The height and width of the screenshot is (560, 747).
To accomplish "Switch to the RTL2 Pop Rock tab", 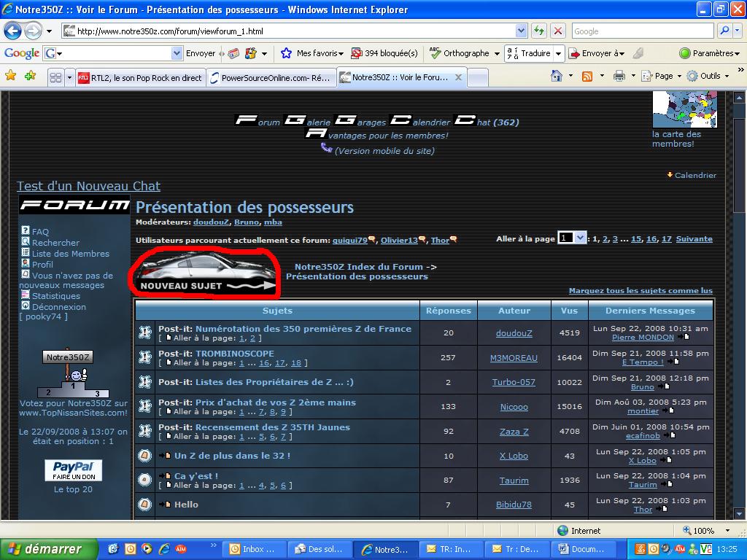I will (x=140, y=78).
